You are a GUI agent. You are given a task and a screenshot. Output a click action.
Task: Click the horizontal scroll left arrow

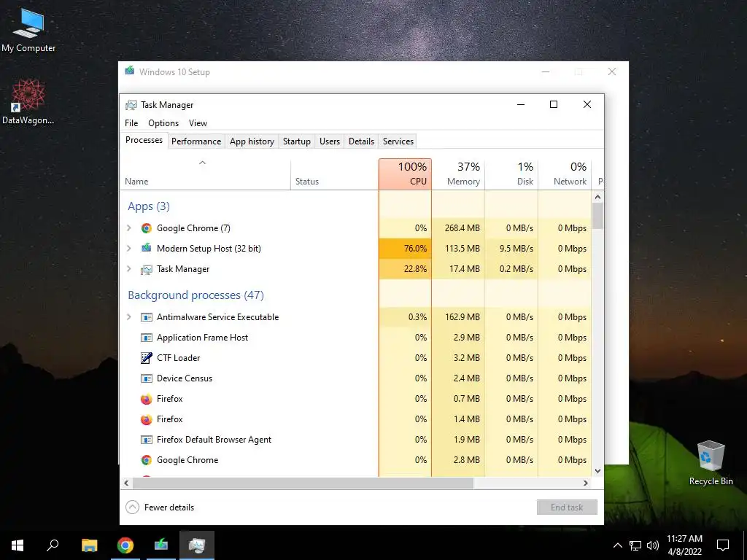(126, 483)
